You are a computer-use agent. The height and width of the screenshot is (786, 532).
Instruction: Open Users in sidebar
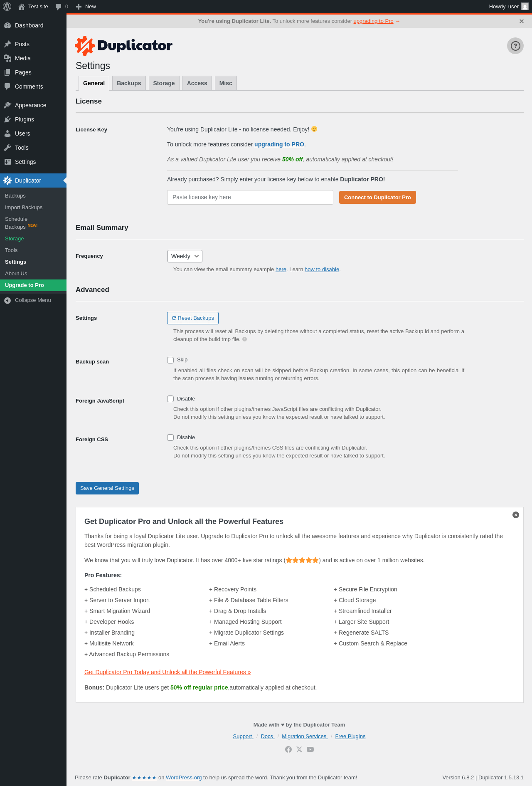point(33,133)
